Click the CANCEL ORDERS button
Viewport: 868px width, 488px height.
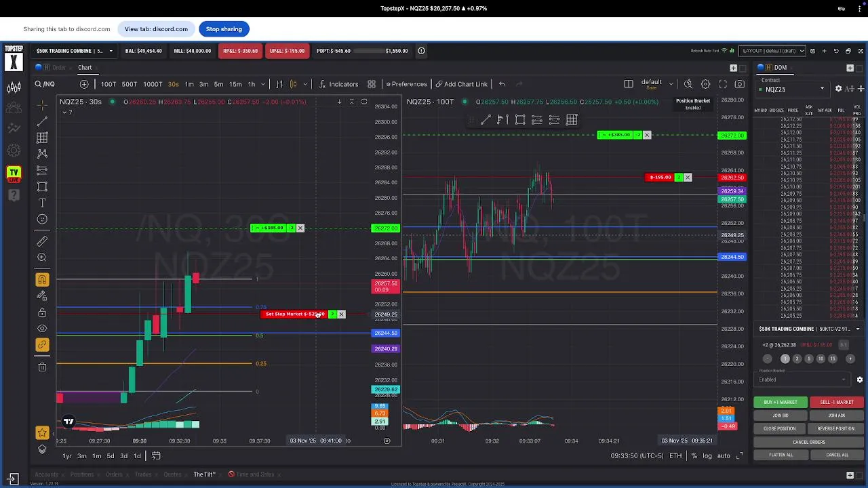(x=809, y=442)
